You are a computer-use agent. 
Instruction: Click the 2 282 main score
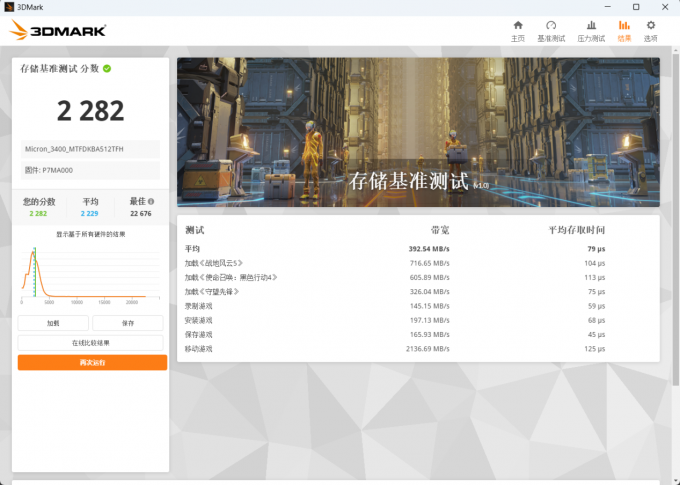click(90, 111)
